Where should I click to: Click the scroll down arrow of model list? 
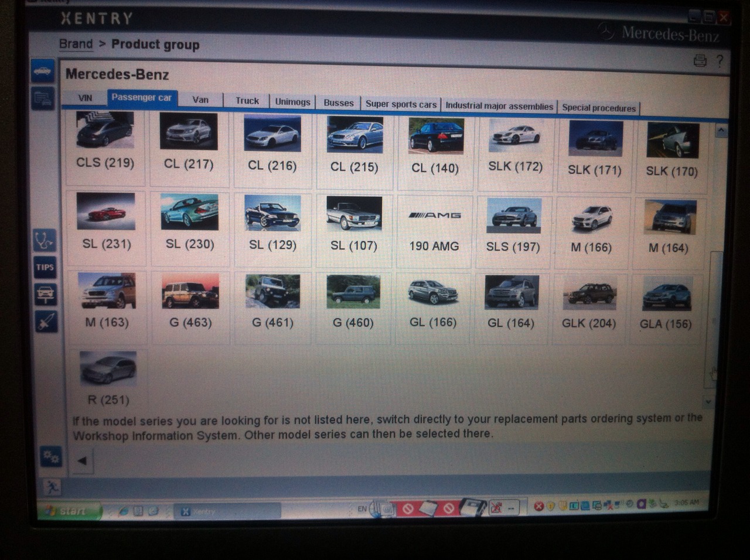point(708,402)
